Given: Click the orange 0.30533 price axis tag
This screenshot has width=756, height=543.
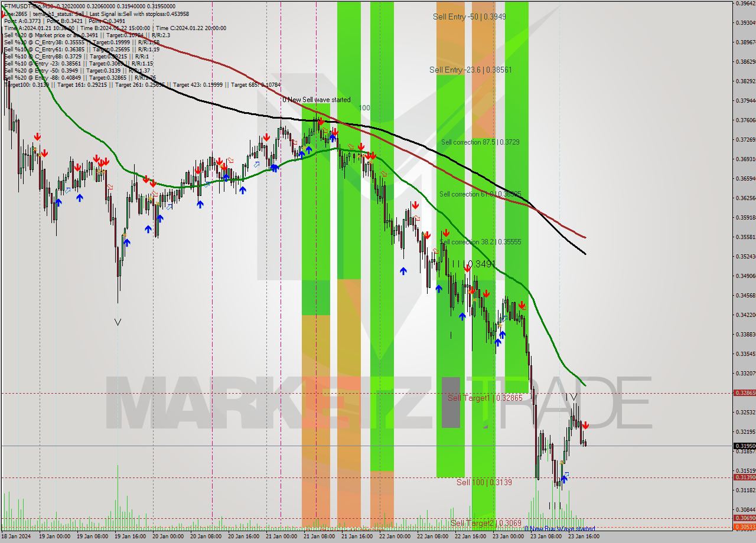Looking at the screenshot, I should point(744,526).
